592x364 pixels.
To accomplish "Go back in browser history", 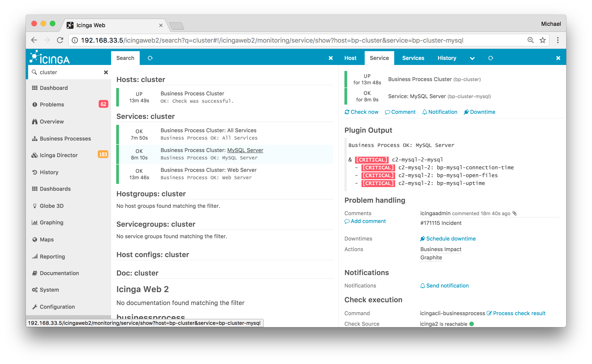I will (x=34, y=40).
